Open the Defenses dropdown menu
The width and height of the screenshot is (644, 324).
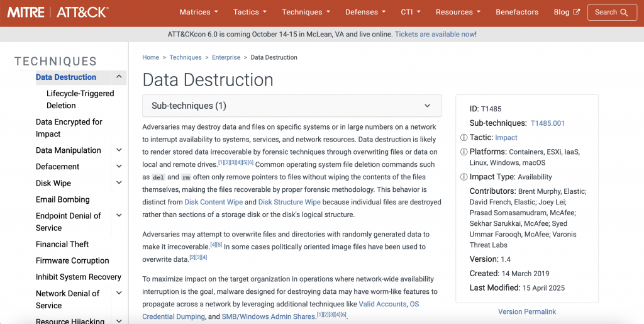(x=365, y=12)
